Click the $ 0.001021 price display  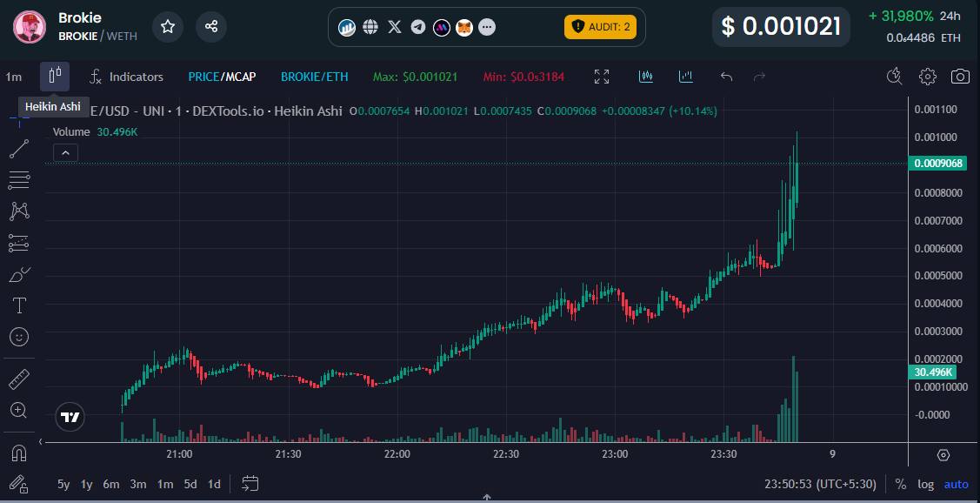pos(781,26)
